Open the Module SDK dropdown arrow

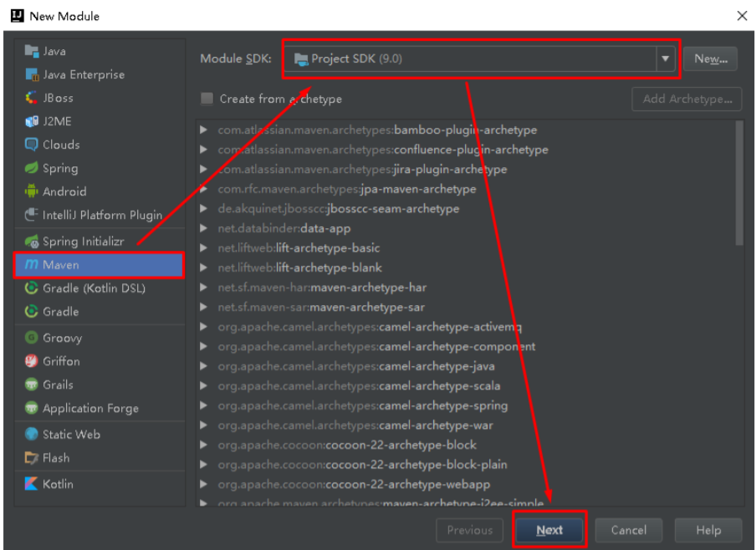tap(666, 59)
